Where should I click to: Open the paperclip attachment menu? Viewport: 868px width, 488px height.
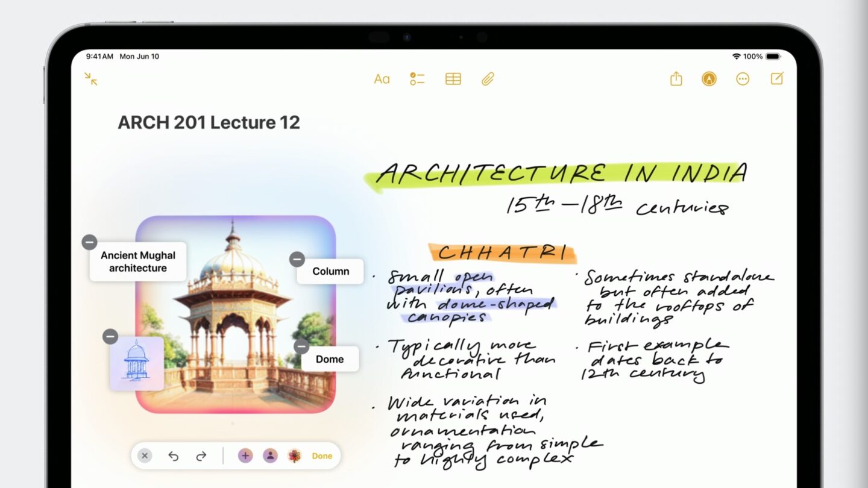pos(488,79)
